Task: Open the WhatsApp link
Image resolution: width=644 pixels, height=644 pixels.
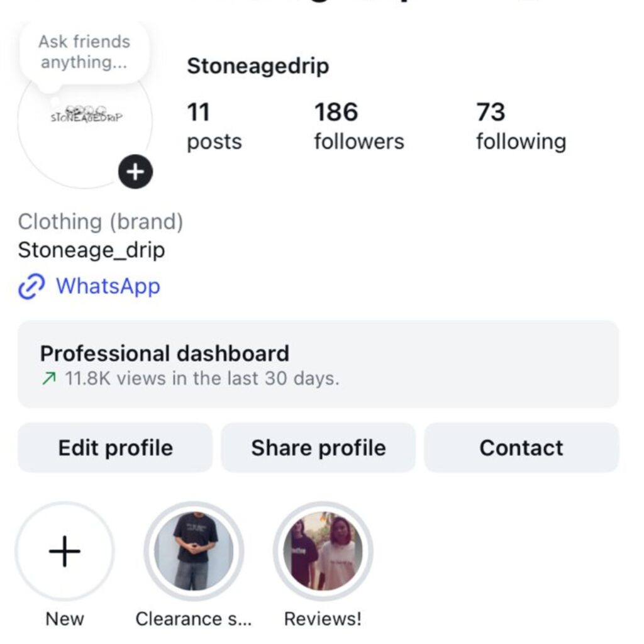Action: (x=108, y=286)
